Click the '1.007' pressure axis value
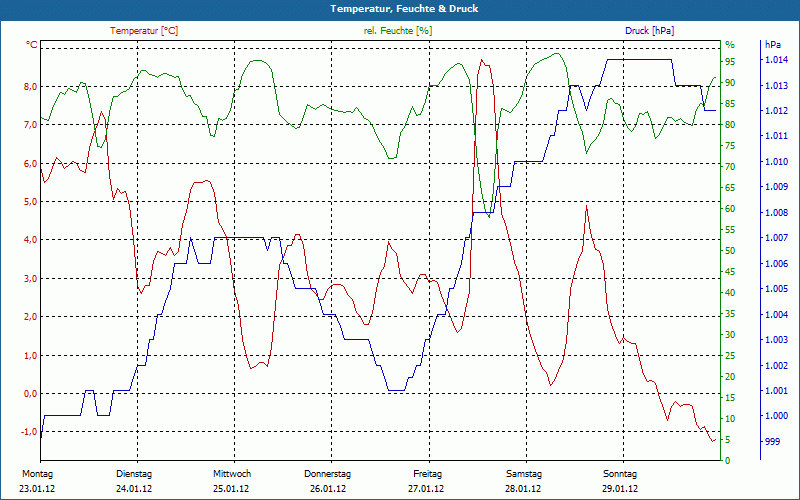The width and height of the screenshot is (800, 500). (776, 238)
